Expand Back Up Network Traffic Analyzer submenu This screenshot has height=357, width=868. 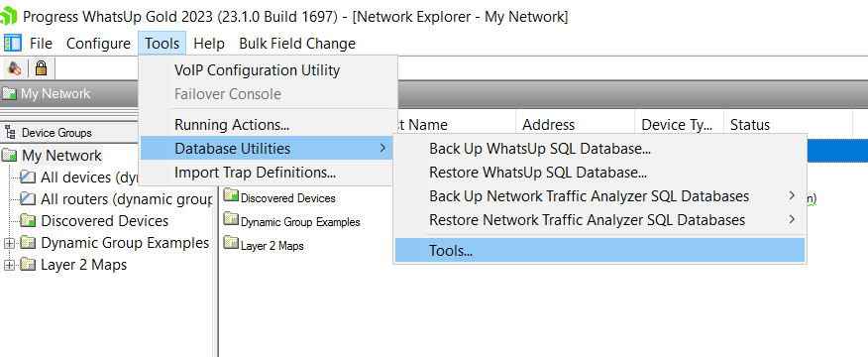(x=599, y=196)
